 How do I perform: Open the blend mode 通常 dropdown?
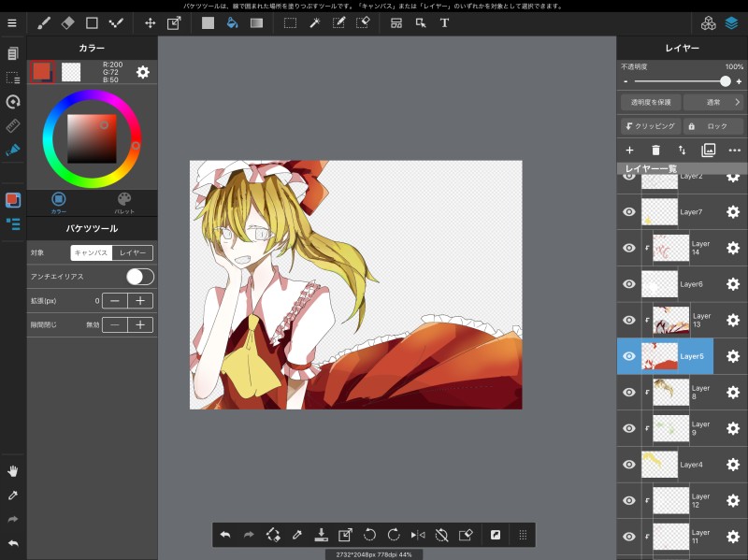coord(713,102)
